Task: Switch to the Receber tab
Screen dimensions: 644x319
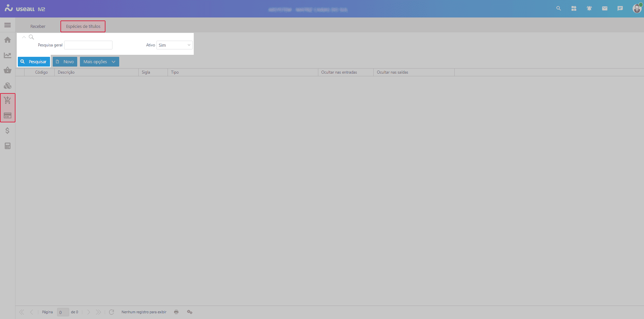Action: click(38, 26)
